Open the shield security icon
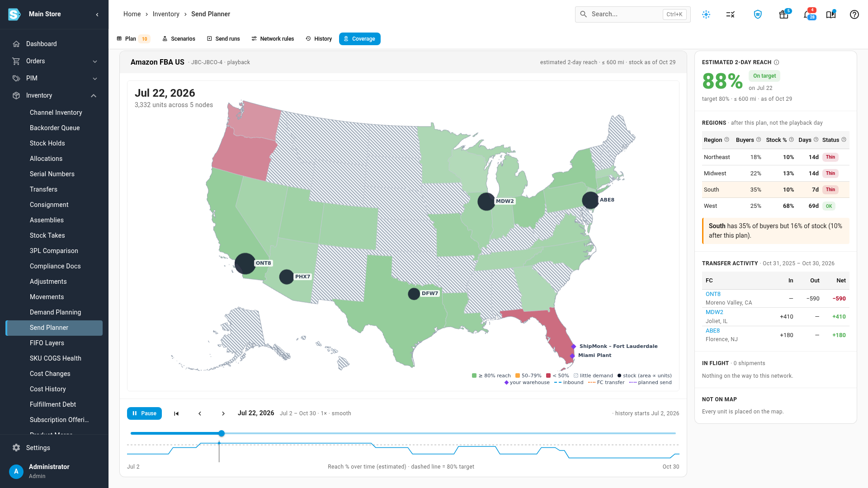Viewport: 868px width, 488px height. click(x=758, y=14)
